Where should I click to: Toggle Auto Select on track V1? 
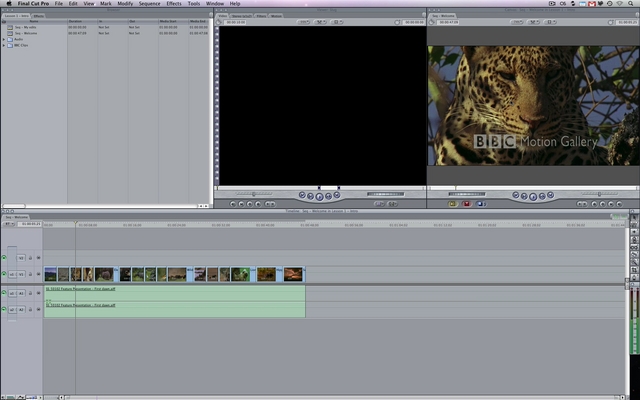tap(38, 274)
